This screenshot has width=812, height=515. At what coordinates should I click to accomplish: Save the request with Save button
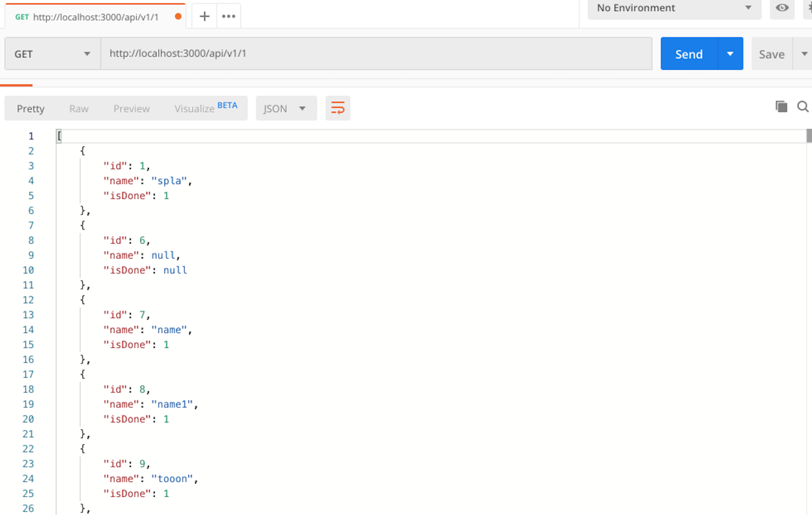point(772,54)
